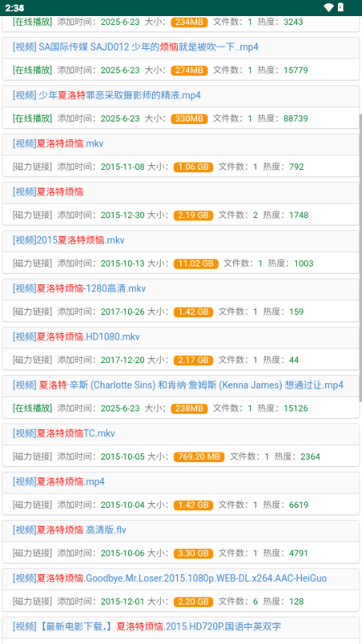Open the Goodbye.Mr.Loser 1080p WEB-DL result
Image resolution: width=362 pixels, height=644 pixels.
(170, 578)
